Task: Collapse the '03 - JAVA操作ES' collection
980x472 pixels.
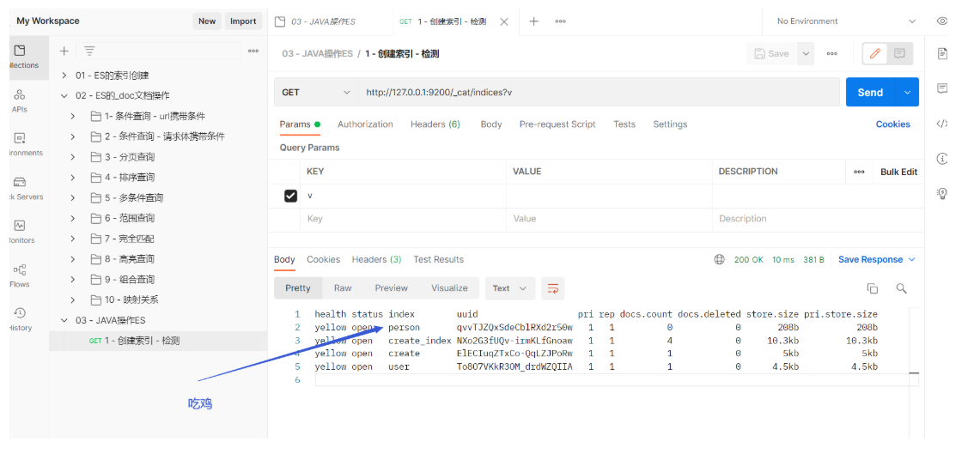Action: [x=64, y=320]
